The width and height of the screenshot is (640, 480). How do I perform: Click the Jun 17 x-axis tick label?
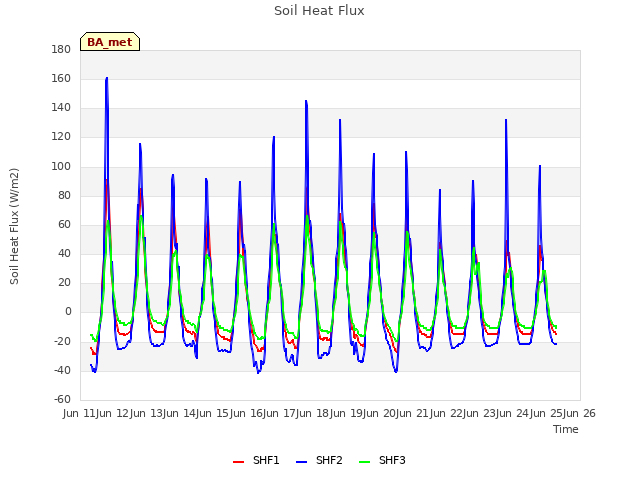tap(280, 413)
